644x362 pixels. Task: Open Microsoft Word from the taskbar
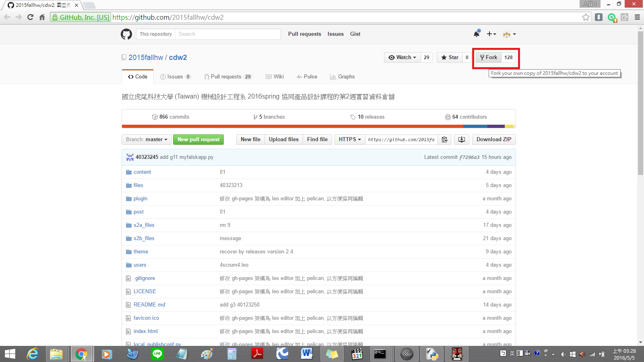click(307, 354)
